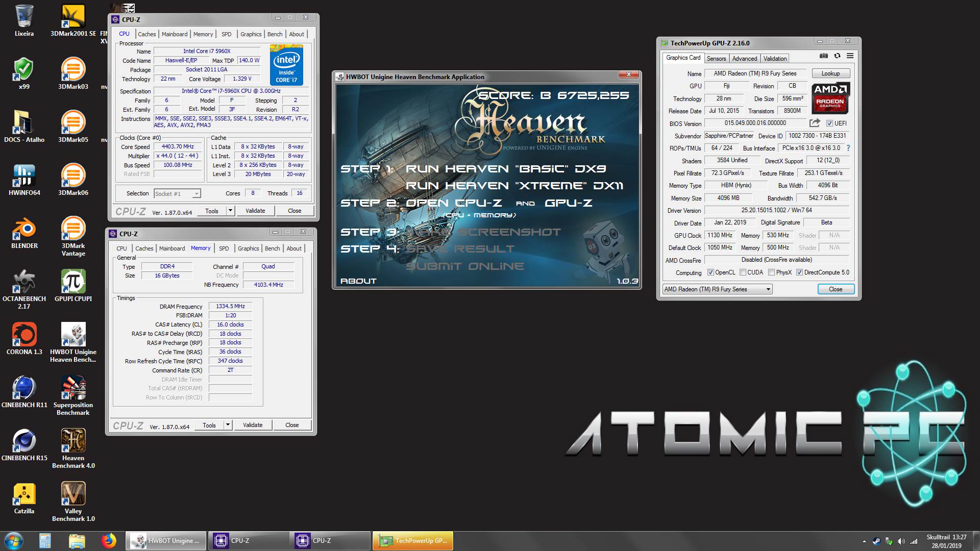The image size is (980, 551).
Task: Open CINEBENCH R11 desktop icon
Action: click(x=24, y=392)
